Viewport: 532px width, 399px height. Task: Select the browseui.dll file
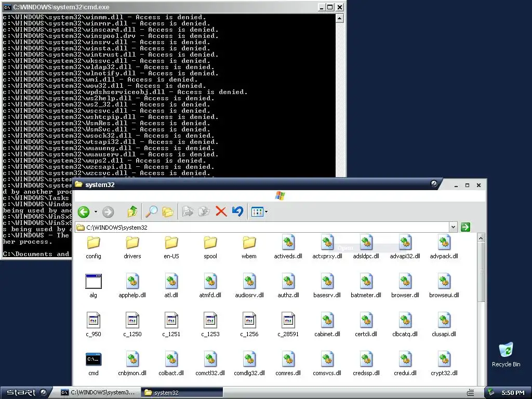pyautogui.click(x=444, y=286)
